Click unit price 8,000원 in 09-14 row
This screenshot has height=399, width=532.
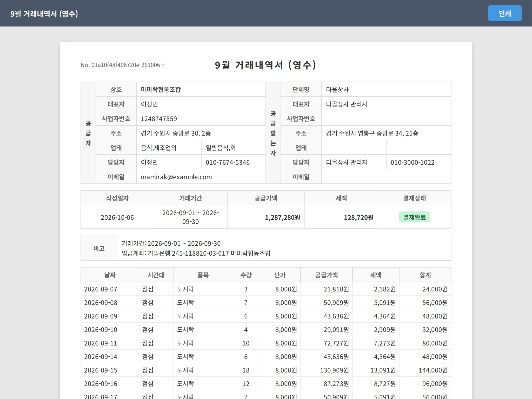pyautogui.click(x=286, y=357)
